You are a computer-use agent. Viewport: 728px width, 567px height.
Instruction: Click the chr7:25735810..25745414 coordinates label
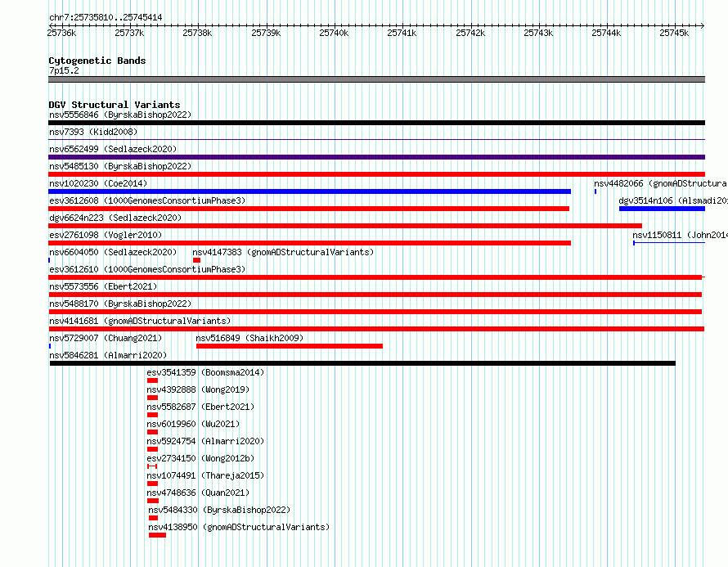coord(106,17)
